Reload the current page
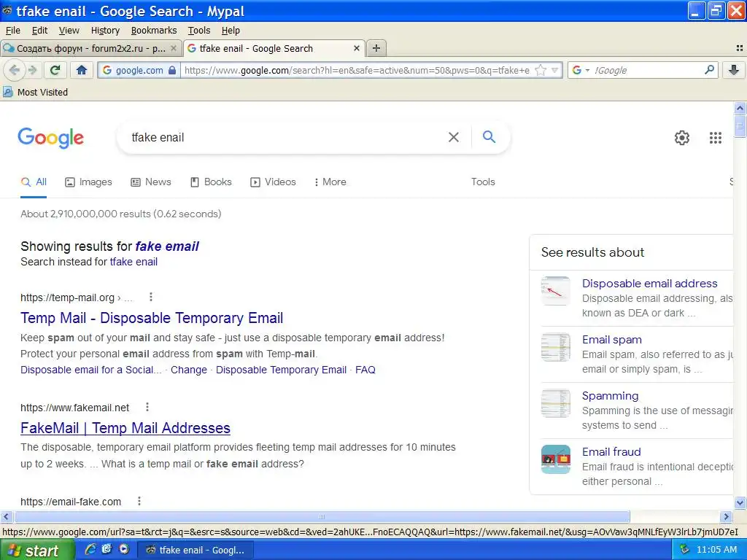The width and height of the screenshot is (747, 560). pos(55,71)
